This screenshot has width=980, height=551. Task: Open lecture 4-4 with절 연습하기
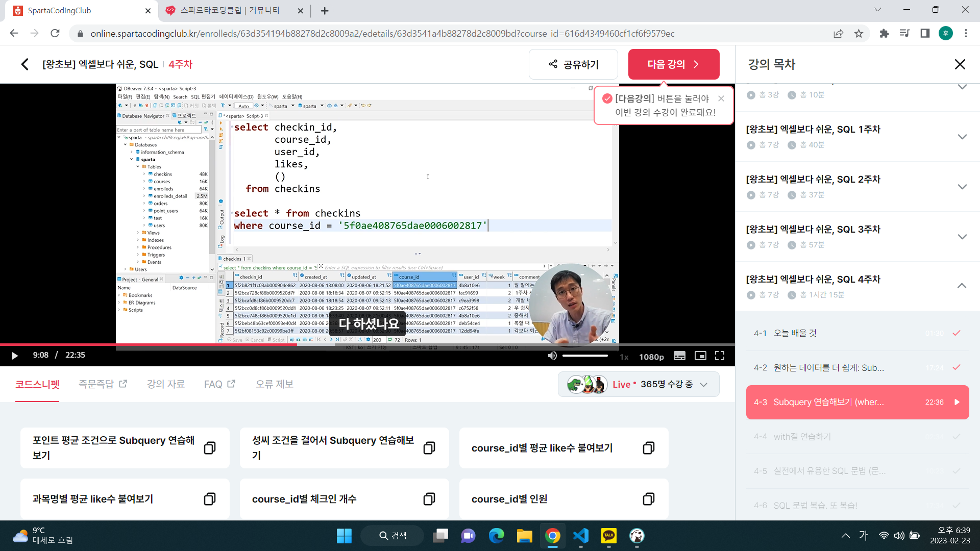point(857,437)
